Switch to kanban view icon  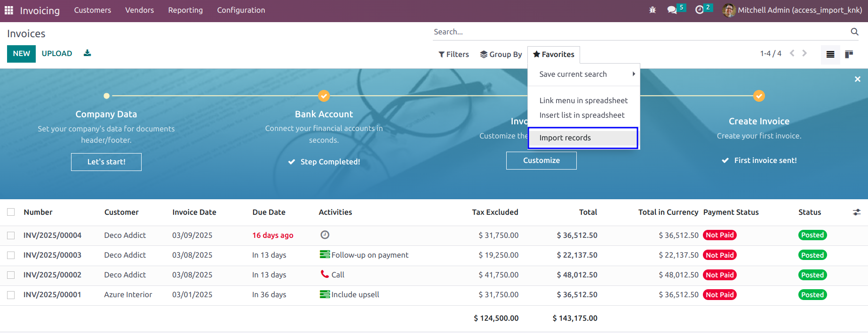[x=849, y=54]
